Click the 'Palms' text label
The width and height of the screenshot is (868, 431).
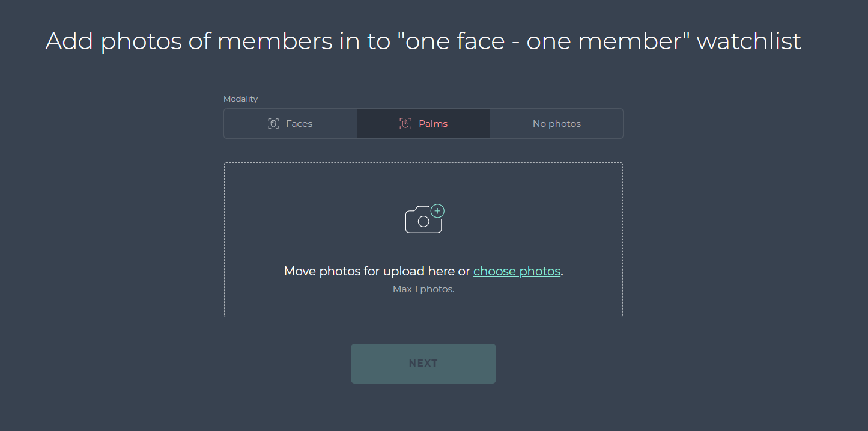(x=433, y=124)
